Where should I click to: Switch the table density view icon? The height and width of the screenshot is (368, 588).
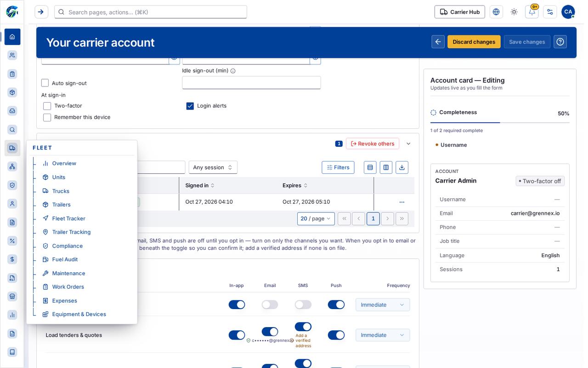(370, 167)
